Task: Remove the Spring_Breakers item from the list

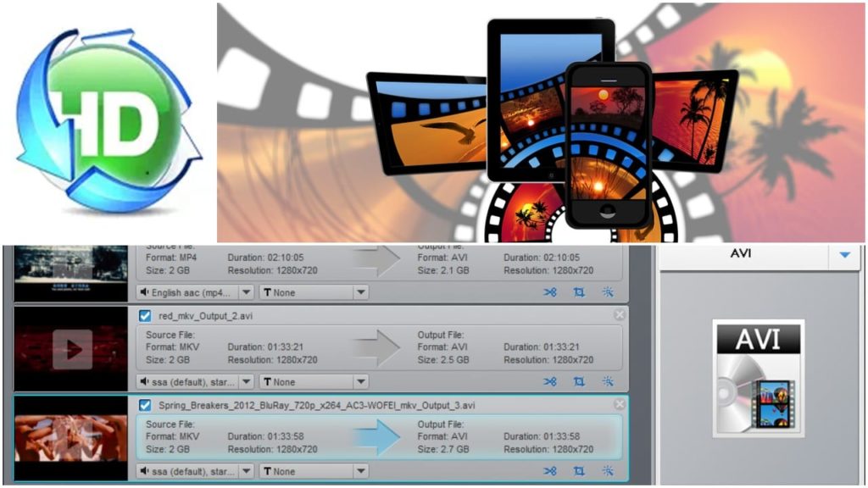Action: pyautogui.click(x=620, y=404)
